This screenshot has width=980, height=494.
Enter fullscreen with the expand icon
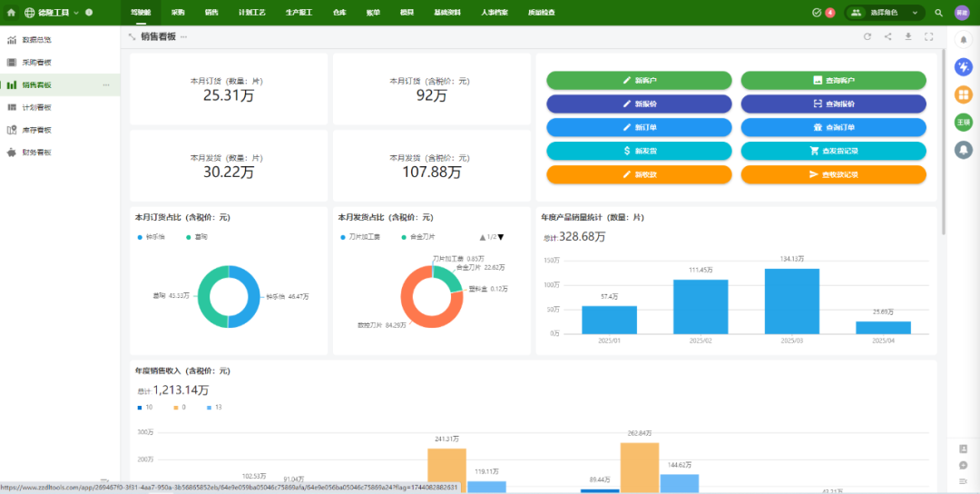[x=928, y=36]
